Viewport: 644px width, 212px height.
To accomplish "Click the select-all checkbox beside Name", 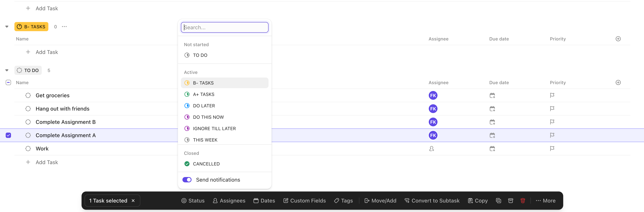I will [8, 82].
